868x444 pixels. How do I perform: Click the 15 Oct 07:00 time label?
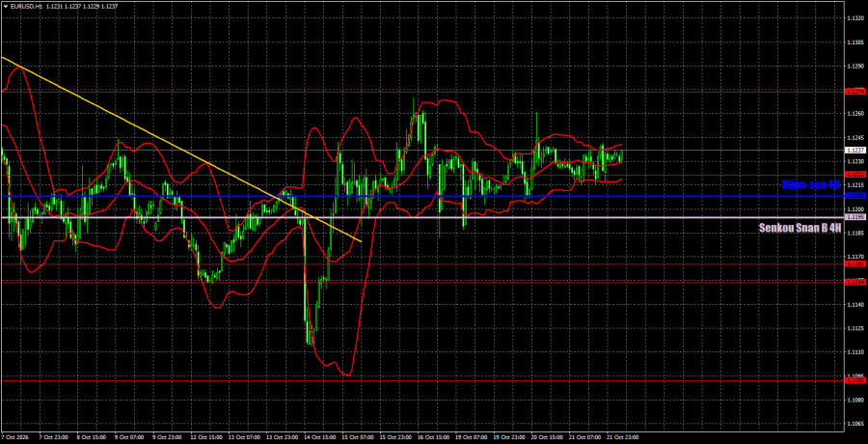(x=358, y=437)
